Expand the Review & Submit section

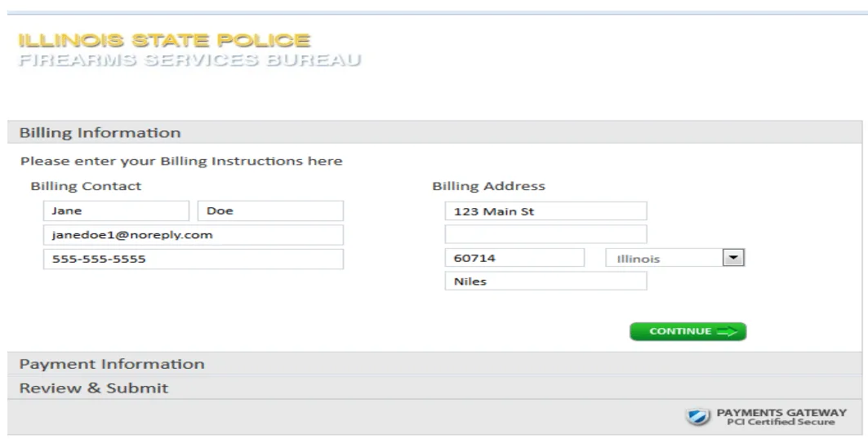click(434, 388)
